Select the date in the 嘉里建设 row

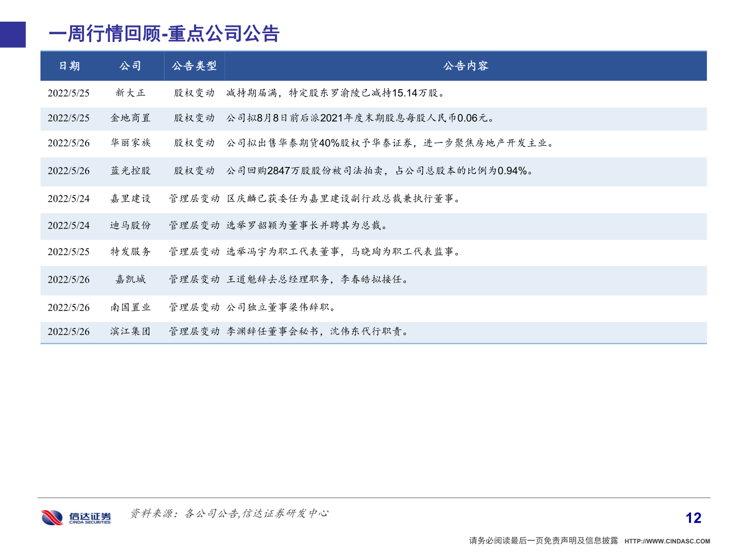pos(68,199)
